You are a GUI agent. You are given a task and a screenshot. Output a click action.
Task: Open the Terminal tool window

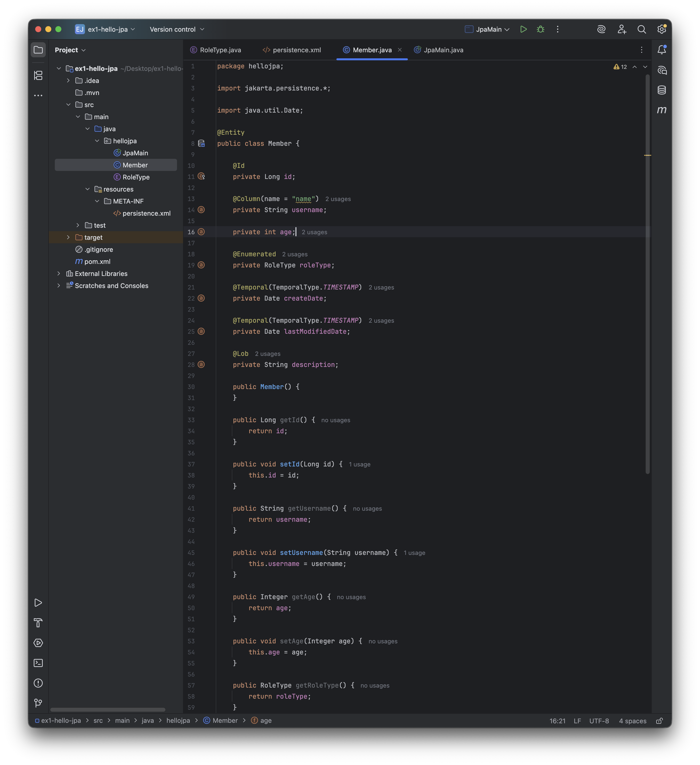pos(38,663)
